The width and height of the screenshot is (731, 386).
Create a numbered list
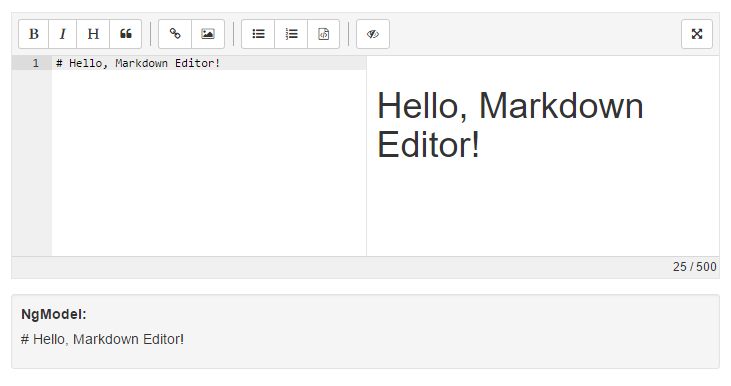click(291, 34)
